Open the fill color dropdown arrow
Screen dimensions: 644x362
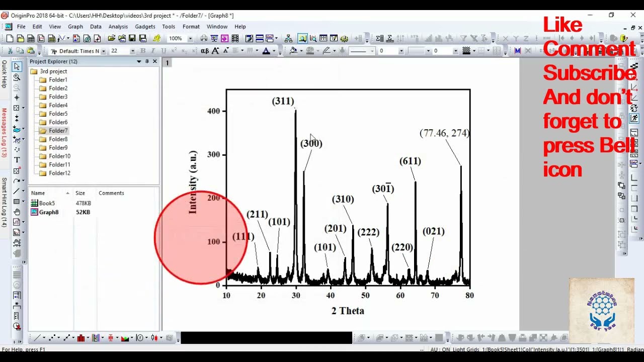pyautogui.click(x=301, y=51)
